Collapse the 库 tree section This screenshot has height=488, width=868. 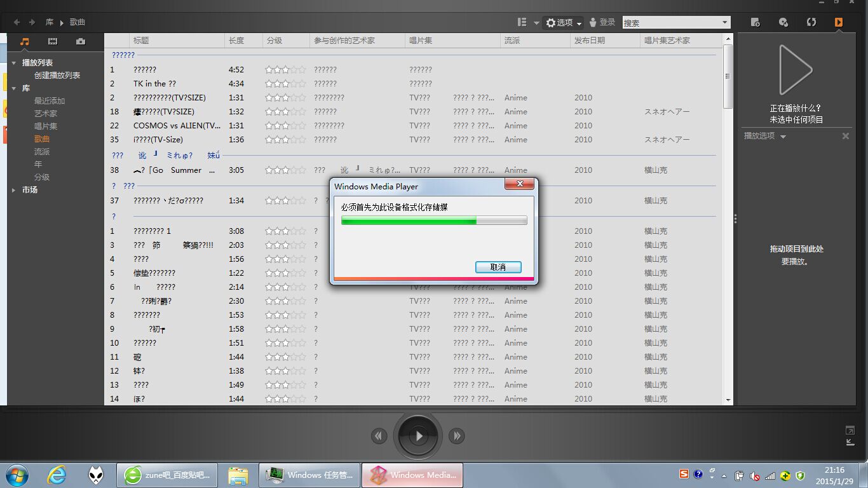(x=14, y=88)
